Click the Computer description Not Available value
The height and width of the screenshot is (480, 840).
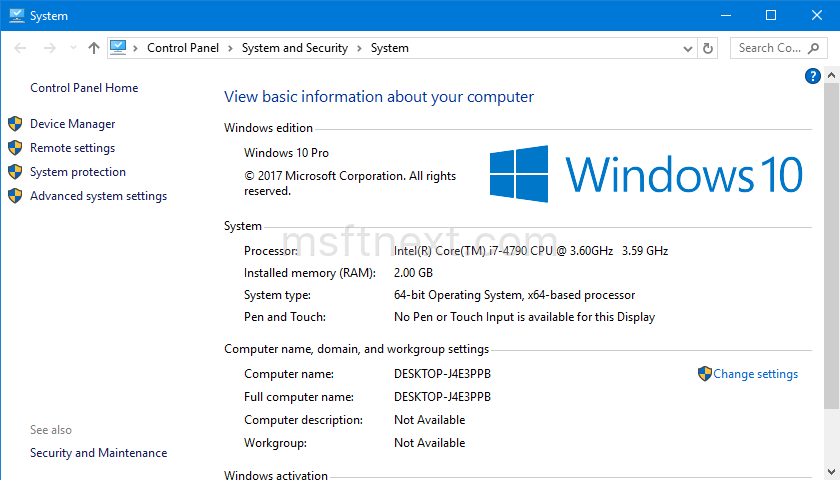click(430, 420)
